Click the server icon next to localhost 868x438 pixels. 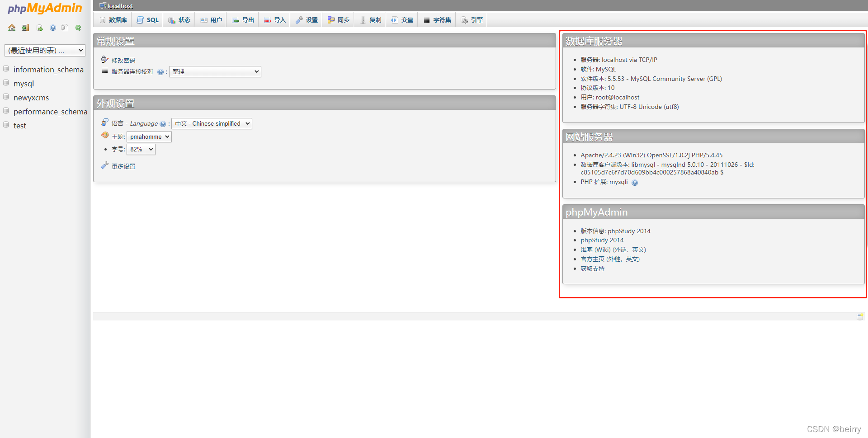pos(103,5)
